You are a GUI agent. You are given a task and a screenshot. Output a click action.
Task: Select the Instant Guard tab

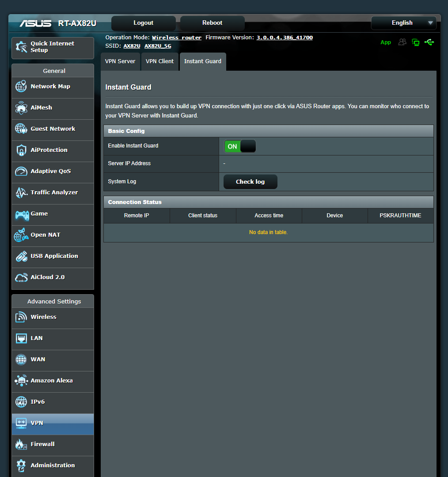point(203,61)
